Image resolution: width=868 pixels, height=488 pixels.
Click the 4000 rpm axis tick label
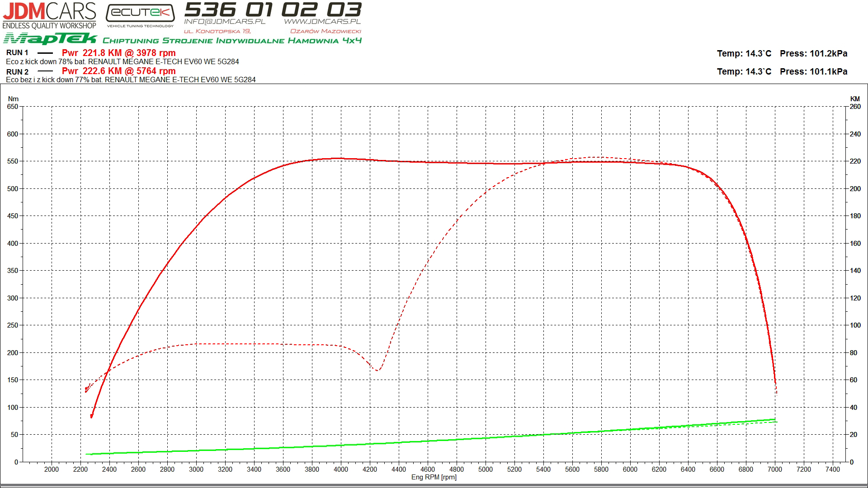tap(341, 469)
